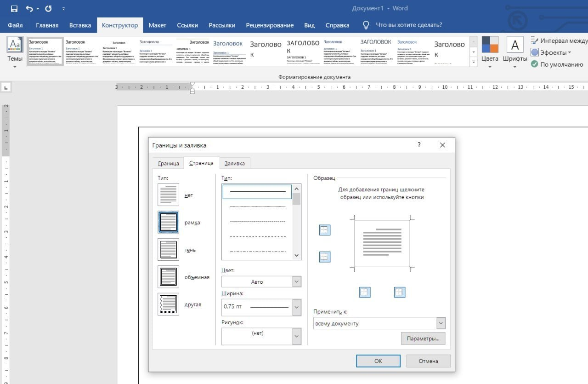The image size is (588, 384).
Task: Switch to the Заливка tab
Action: click(235, 163)
